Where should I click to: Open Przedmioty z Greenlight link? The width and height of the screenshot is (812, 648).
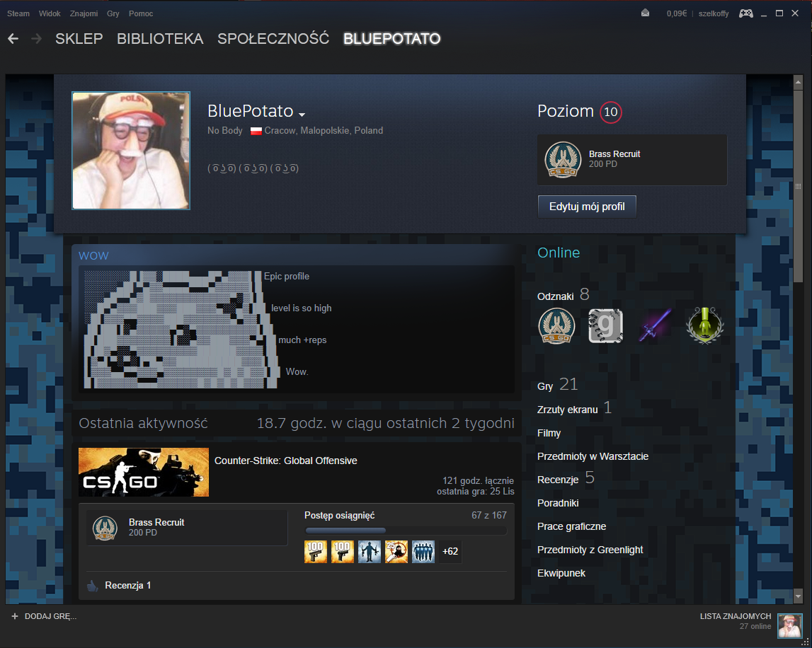pos(590,550)
